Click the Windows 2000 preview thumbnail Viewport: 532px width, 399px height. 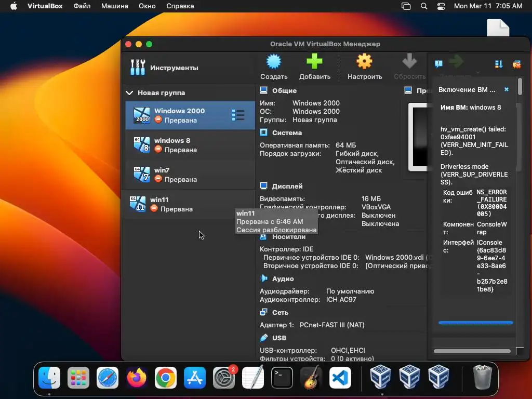[418, 137]
